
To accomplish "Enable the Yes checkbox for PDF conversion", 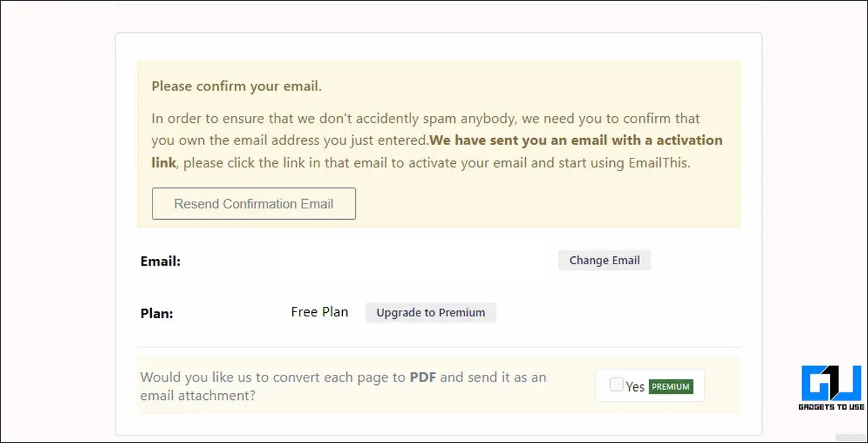I will [x=616, y=385].
